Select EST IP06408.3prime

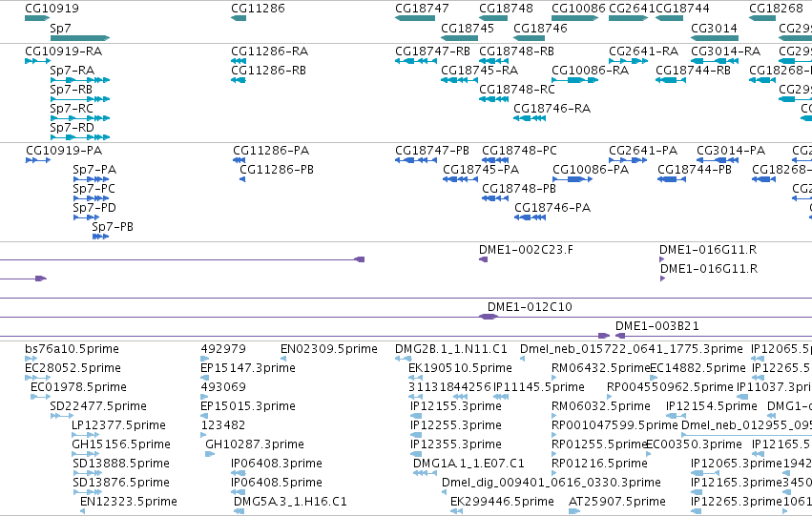(x=277, y=464)
